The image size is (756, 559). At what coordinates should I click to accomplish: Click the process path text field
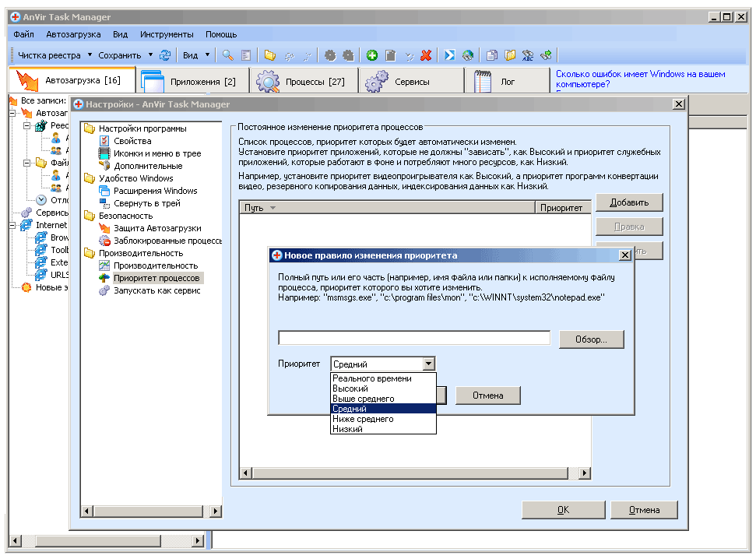[x=413, y=339]
